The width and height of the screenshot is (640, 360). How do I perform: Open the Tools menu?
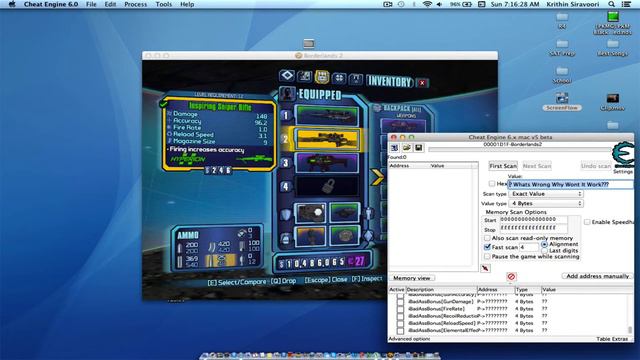point(163,4)
